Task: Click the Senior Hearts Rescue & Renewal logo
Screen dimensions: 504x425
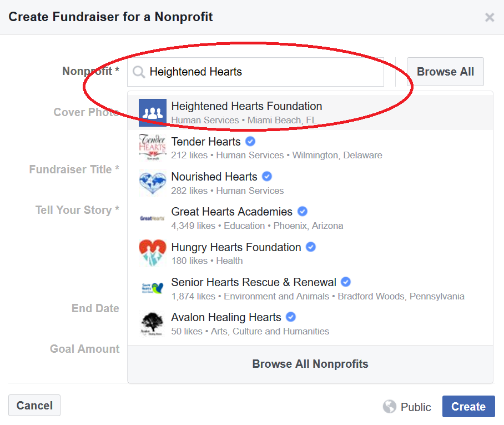Action: click(x=152, y=288)
